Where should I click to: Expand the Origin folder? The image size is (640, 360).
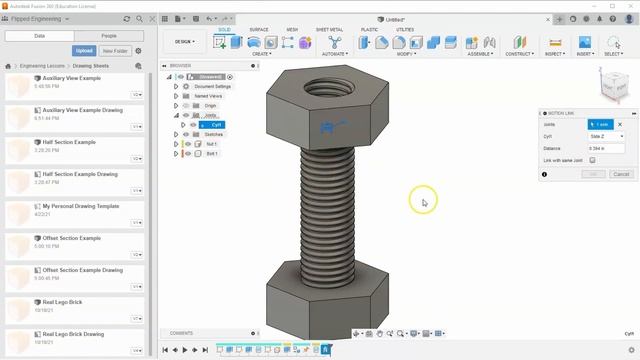(x=176, y=106)
